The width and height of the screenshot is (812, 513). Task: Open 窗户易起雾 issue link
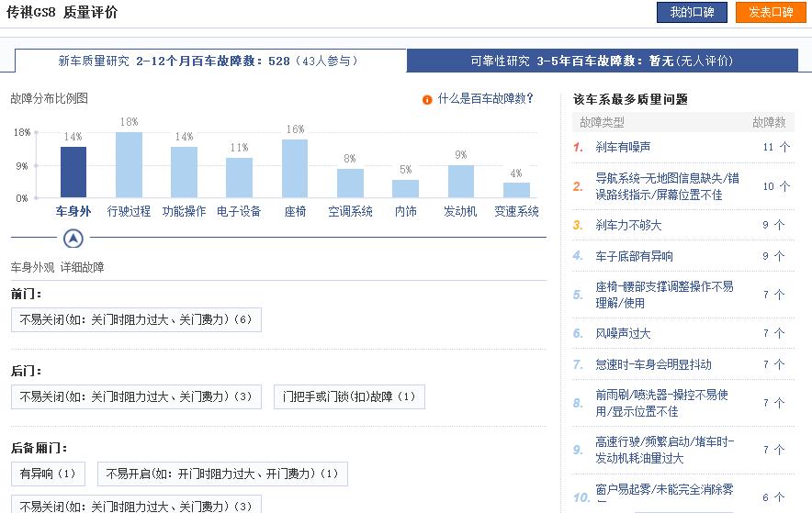[x=664, y=489]
